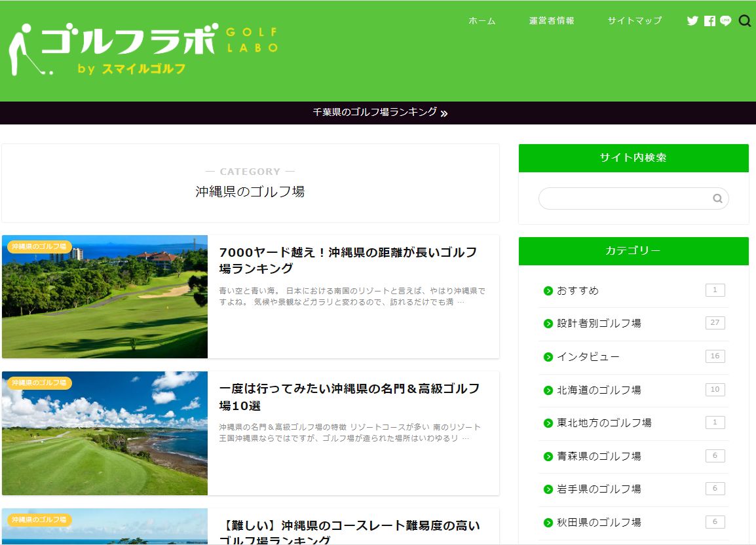
Task: Open the Twitter icon in the header
Action: click(692, 21)
